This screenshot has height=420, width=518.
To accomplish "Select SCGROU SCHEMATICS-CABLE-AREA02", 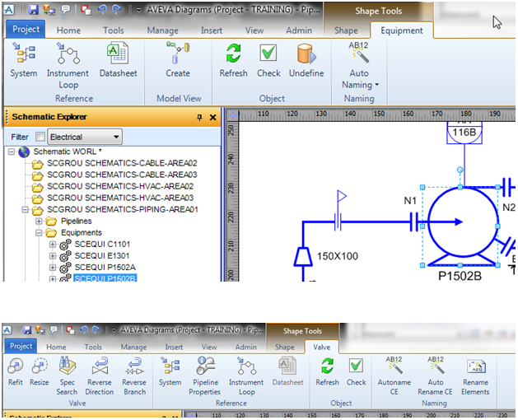I will pyautogui.click(x=122, y=163).
